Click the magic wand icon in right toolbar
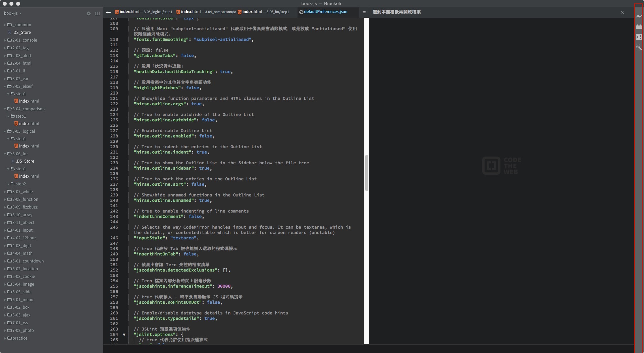 point(639,47)
